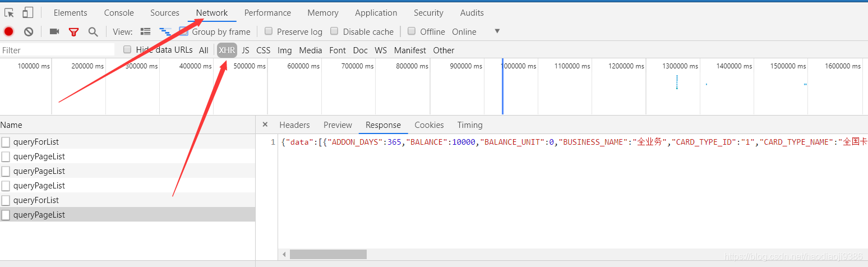Filter requests by WS
This screenshot has width=868, height=267.
tap(381, 50)
